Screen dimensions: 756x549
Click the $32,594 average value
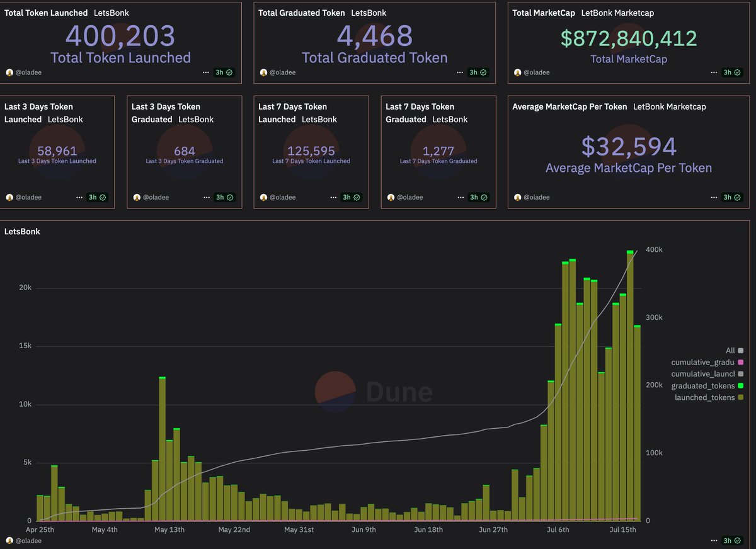[629, 147]
